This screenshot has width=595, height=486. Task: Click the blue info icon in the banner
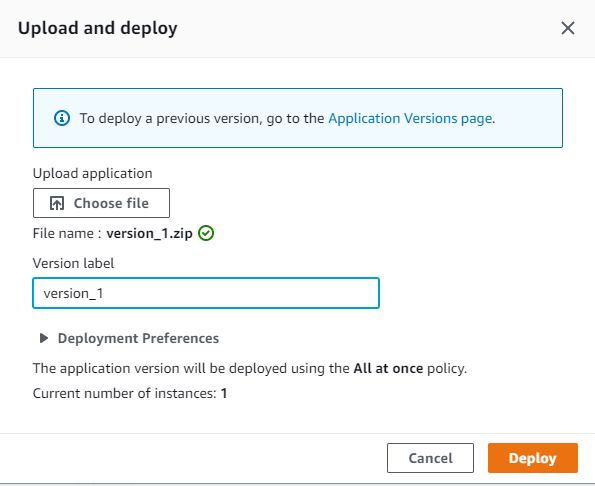coord(62,118)
